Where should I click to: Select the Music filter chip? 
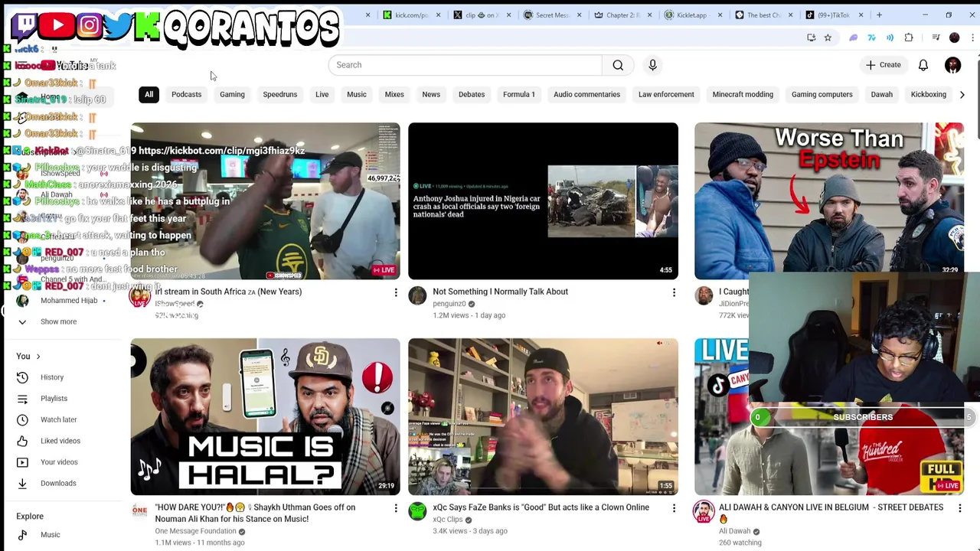[357, 95]
